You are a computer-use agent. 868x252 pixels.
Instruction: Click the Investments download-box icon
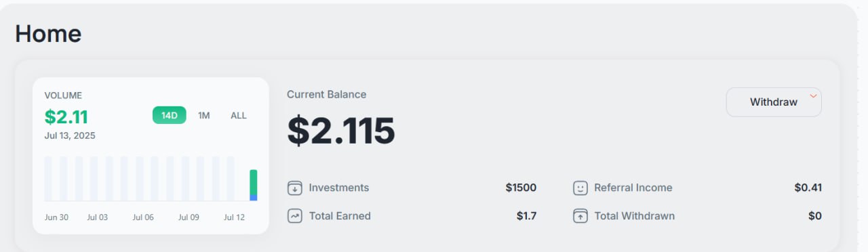[294, 188]
